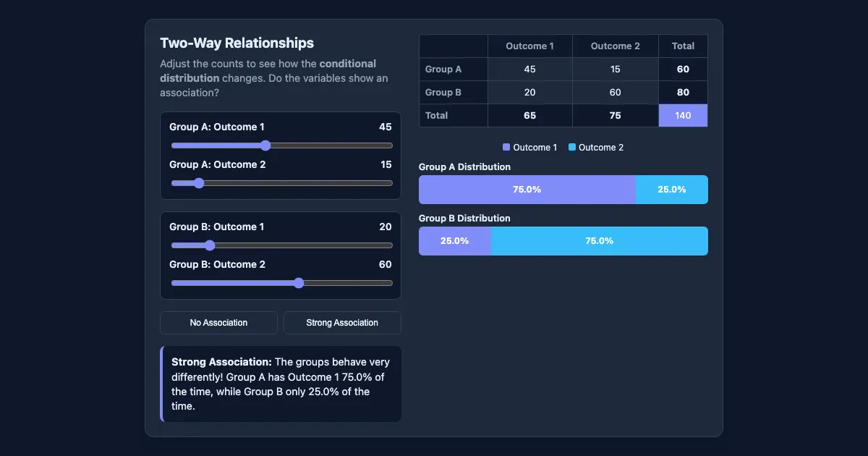The height and width of the screenshot is (456, 868).
Task: Click the No Association preset button
Action: click(x=218, y=323)
